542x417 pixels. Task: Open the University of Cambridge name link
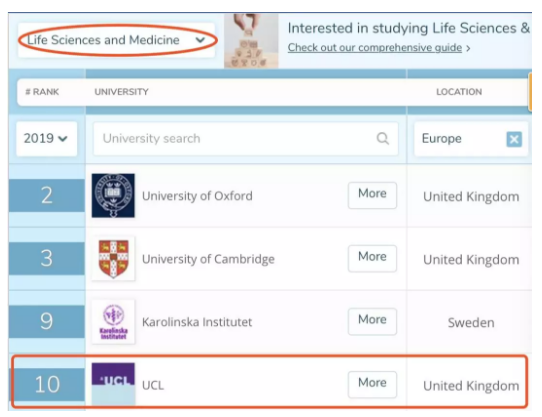coord(208,259)
